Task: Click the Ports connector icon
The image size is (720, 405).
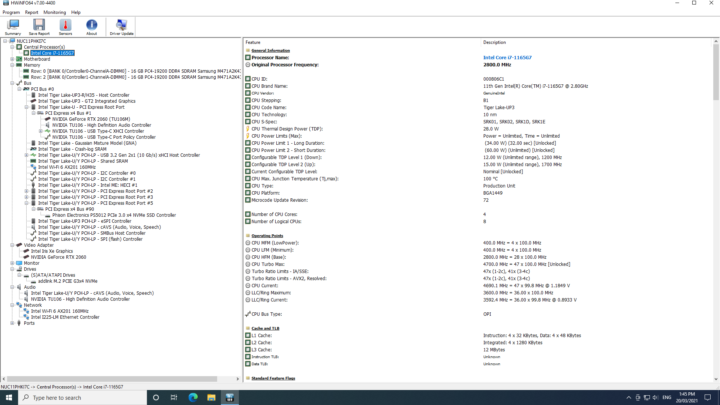Action: [19, 323]
